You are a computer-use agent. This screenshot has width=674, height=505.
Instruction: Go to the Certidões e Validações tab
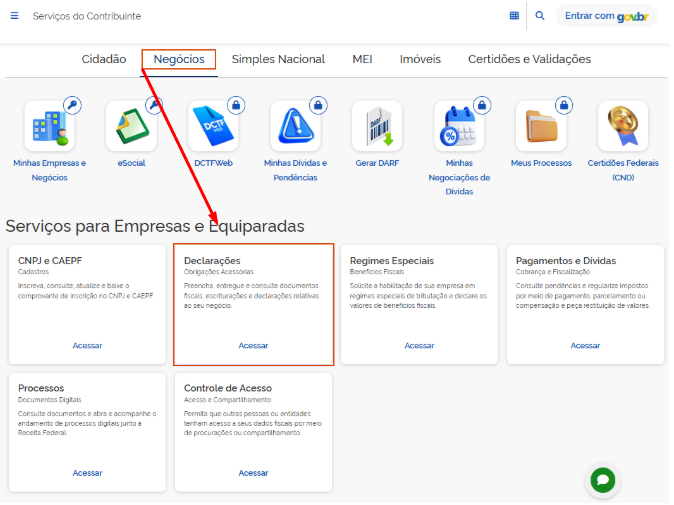tap(529, 59)
